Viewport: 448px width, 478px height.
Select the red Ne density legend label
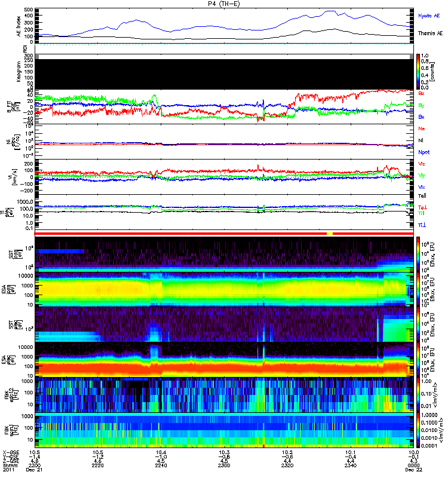coord(422,128)
